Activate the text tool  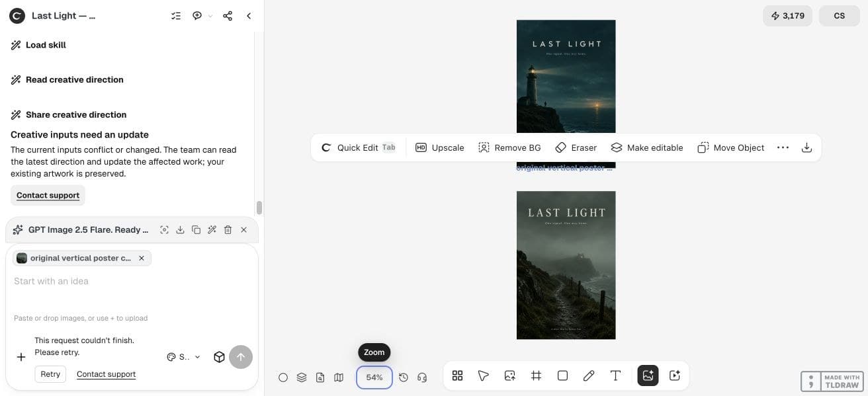(x=615, y=376)
